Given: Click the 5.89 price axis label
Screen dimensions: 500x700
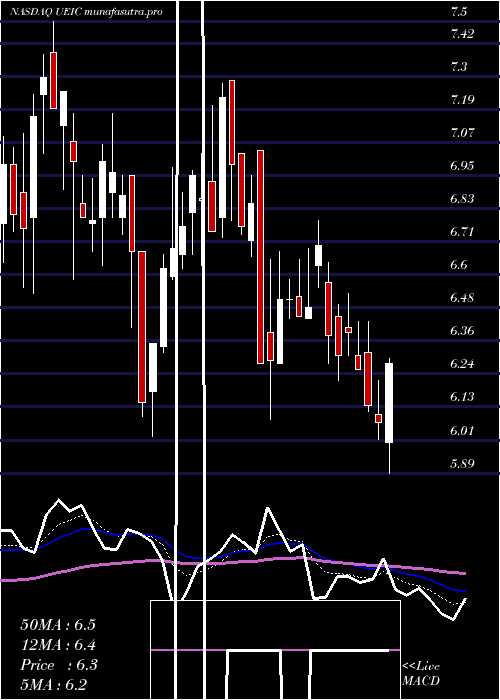Looking at the screenshot, I should click(462, 463).
